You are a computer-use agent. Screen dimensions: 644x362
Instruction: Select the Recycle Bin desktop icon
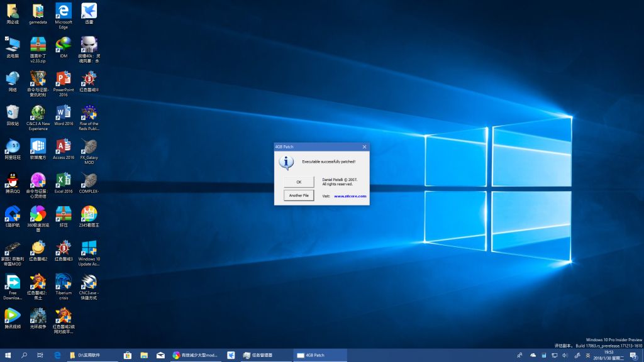(x=13, y=115)
